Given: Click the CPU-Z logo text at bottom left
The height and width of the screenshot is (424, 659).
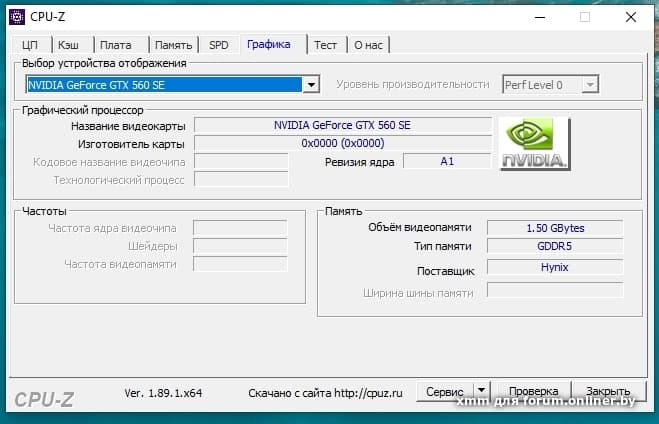Looking at the screenshot, I should point(44,400).
